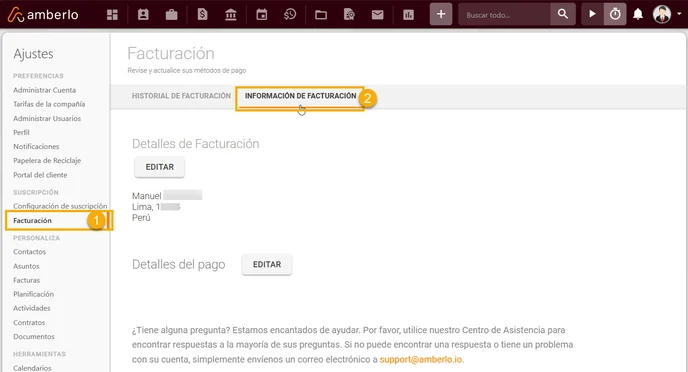Click the 'Detalles de Facturación' heading
The image size is (688, 372).
coord(196,144)
